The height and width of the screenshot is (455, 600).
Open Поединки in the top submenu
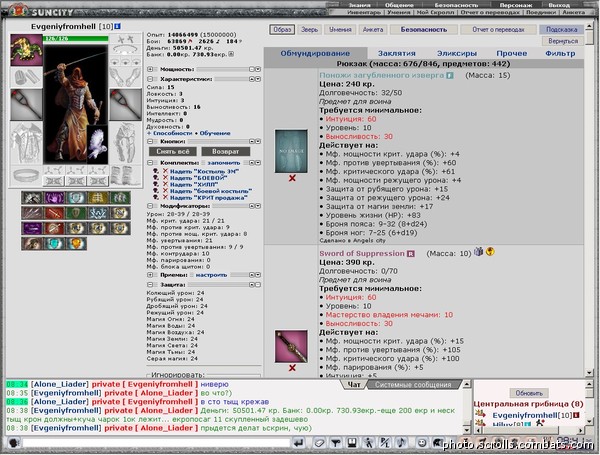click(x=541, y=12)
